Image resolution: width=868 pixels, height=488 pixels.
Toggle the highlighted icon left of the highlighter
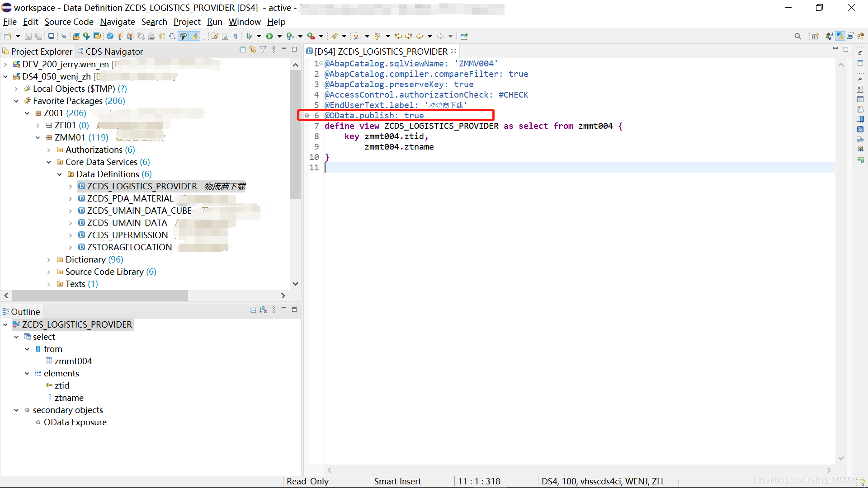[x=184, y=36]
